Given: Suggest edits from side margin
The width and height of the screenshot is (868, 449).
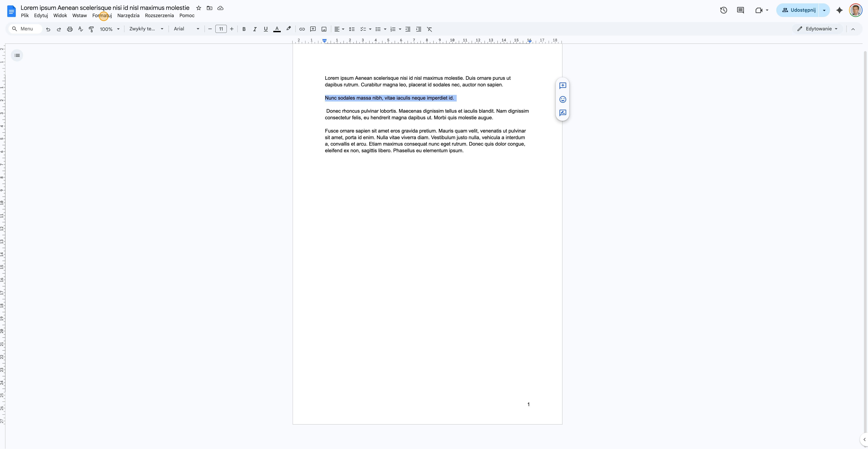Looking at the screenshot, I should click(x=563, y=113).
